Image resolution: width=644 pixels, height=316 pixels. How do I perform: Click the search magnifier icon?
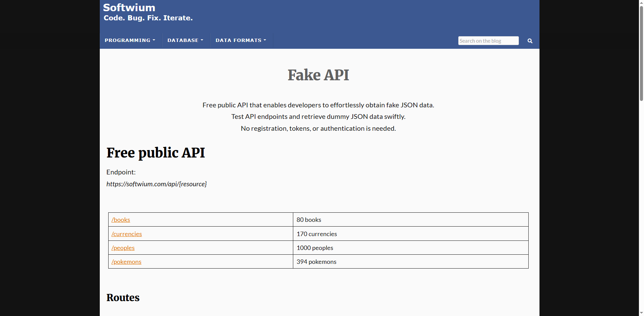click(530, 41)
